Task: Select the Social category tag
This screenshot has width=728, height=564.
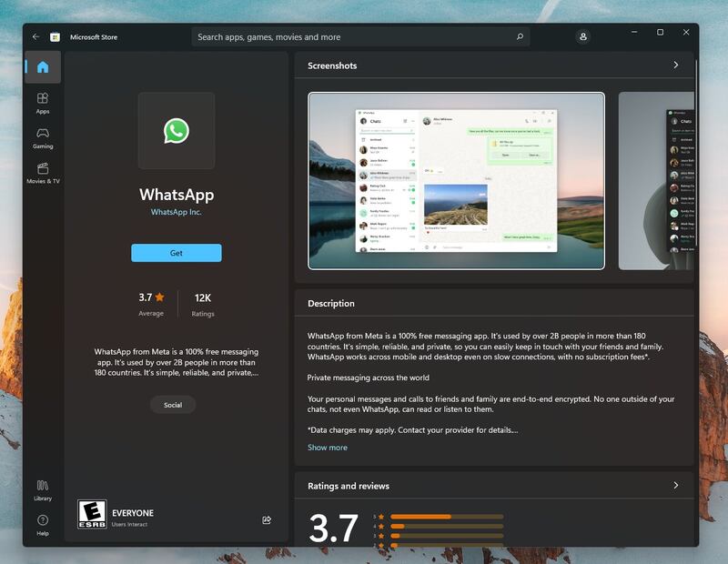Action: 173,407
